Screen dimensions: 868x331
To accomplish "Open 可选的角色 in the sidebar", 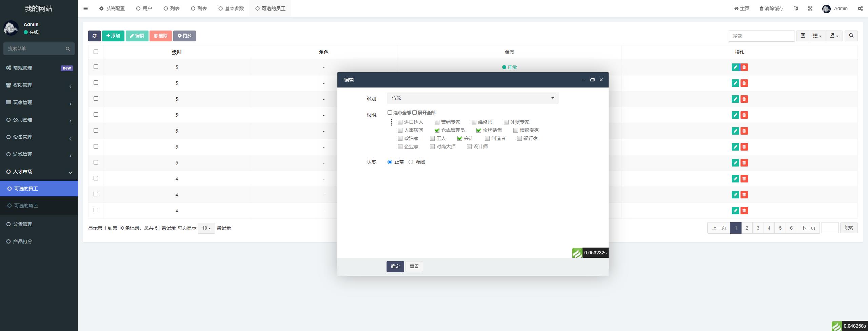I will tap(26, 206).
